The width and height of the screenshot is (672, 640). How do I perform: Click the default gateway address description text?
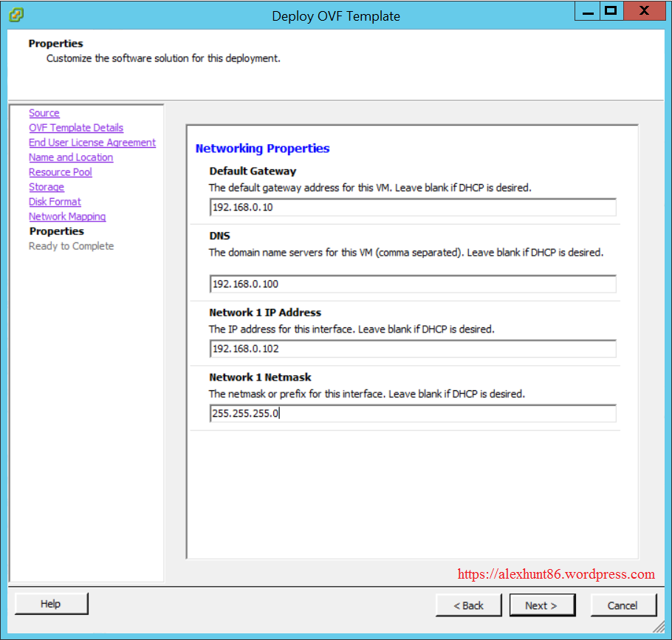[x=370, y=188]
